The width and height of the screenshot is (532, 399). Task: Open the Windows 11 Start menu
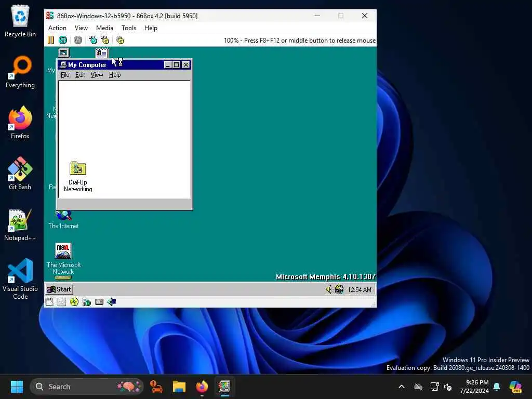coord(17,387)
